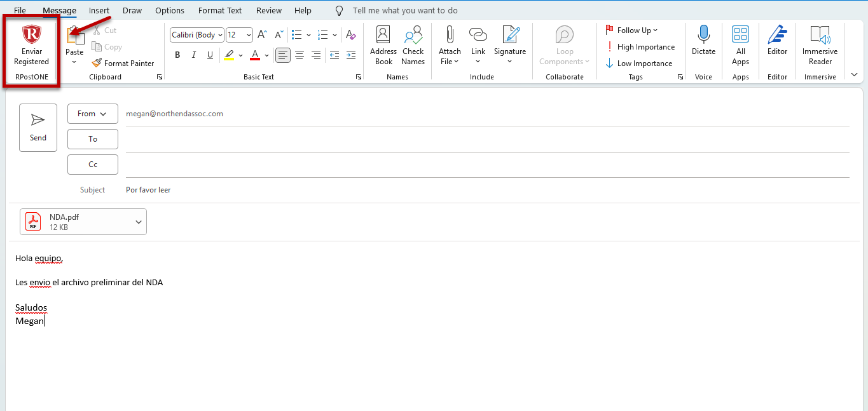
Task: Toggle Italic formatting
Action: (194, 55)
